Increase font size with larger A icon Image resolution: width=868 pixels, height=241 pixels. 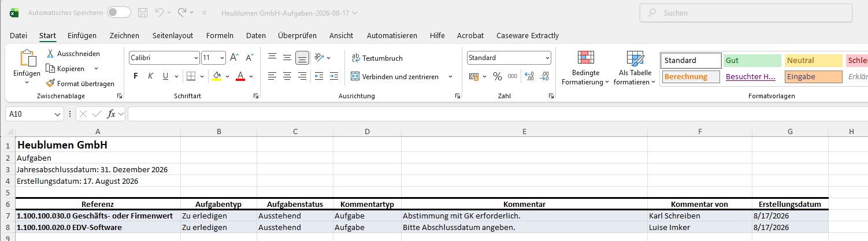tap(234, 58)
